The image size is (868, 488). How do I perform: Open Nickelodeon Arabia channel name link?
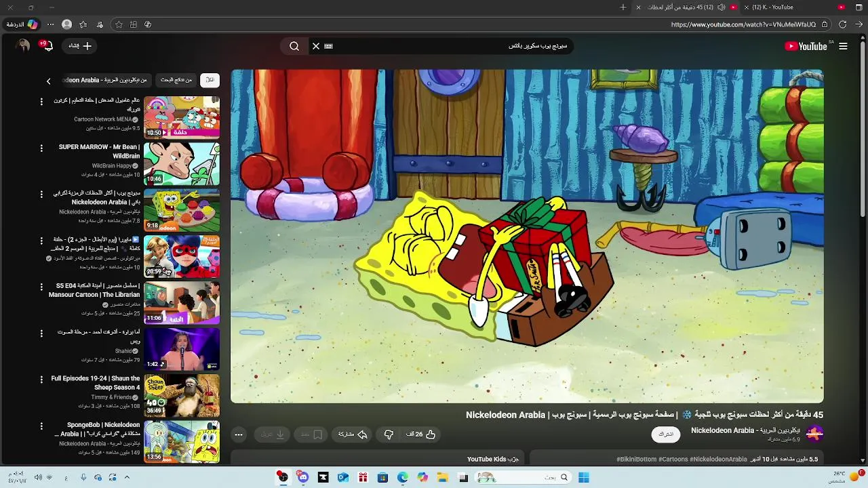[x=745, y=430]
